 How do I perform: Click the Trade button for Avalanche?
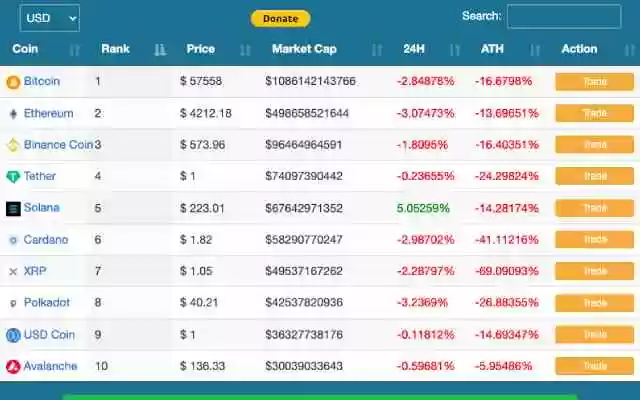(594, 366)
